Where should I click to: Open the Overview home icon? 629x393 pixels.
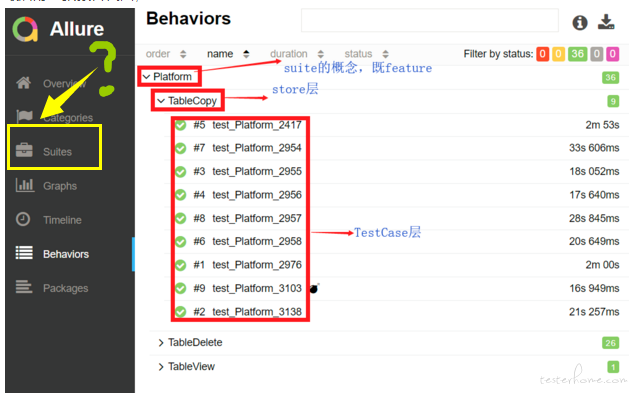[23, 83]
